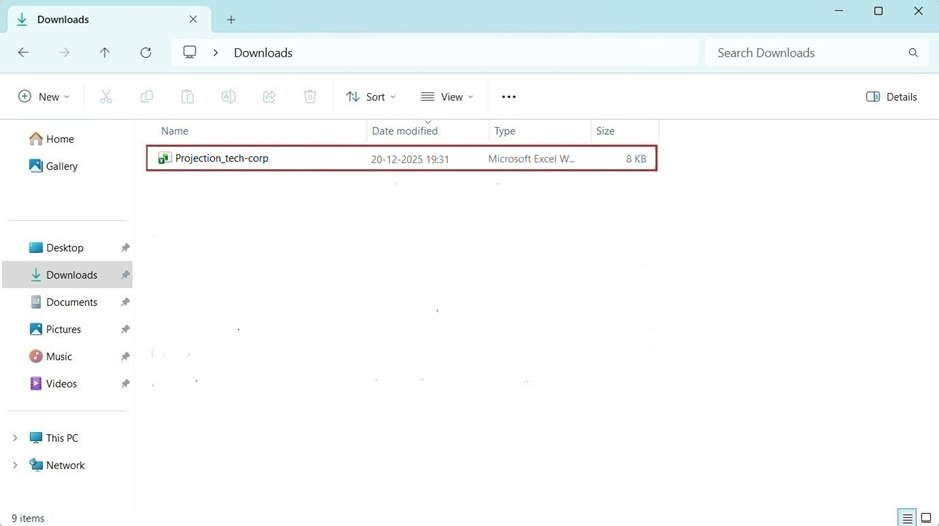Switch to details list view icon
This screenshot has height=526, width=939.
906,518
